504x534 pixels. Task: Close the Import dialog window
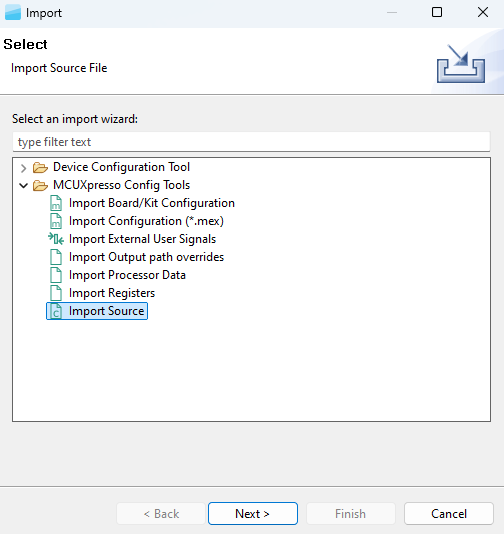(x=483, y=13)
